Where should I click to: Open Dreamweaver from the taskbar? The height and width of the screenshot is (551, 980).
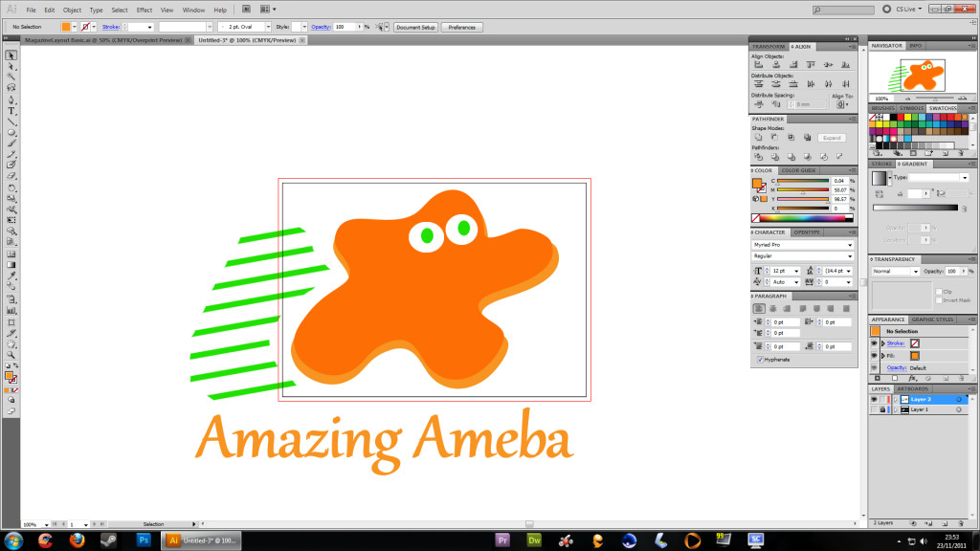pos(534,540)
